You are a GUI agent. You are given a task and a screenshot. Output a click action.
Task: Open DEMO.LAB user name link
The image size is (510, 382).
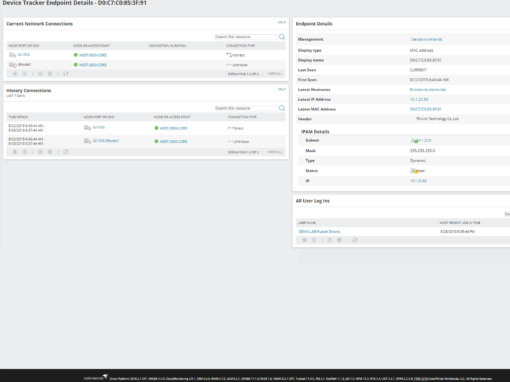[319, 231]
